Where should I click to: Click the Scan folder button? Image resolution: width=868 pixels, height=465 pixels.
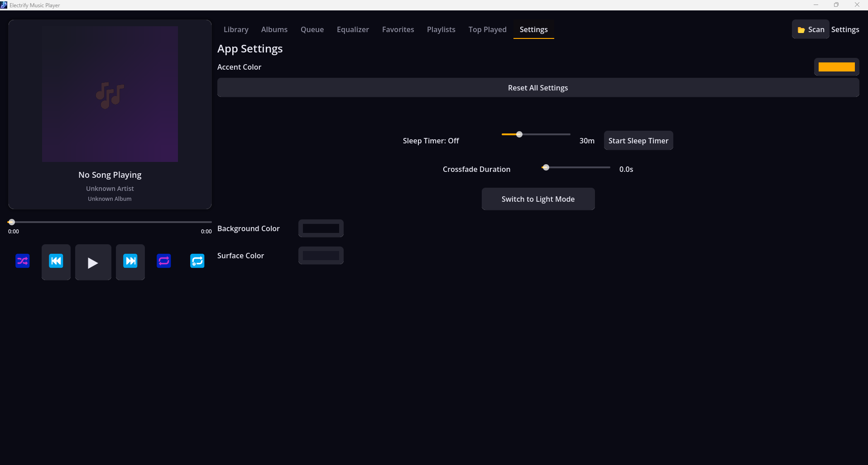(x=810, y=29)
